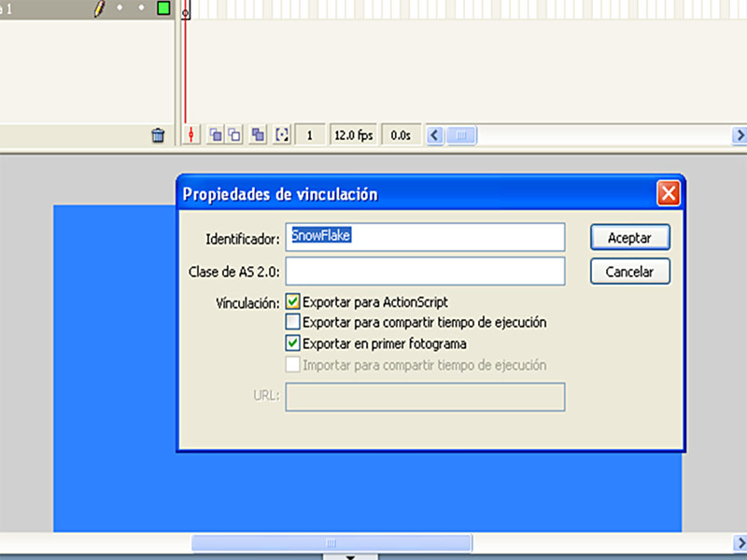Open Modify Onion Markers options
This screenshot has width=747, height=560.
[x=282, y=134]
